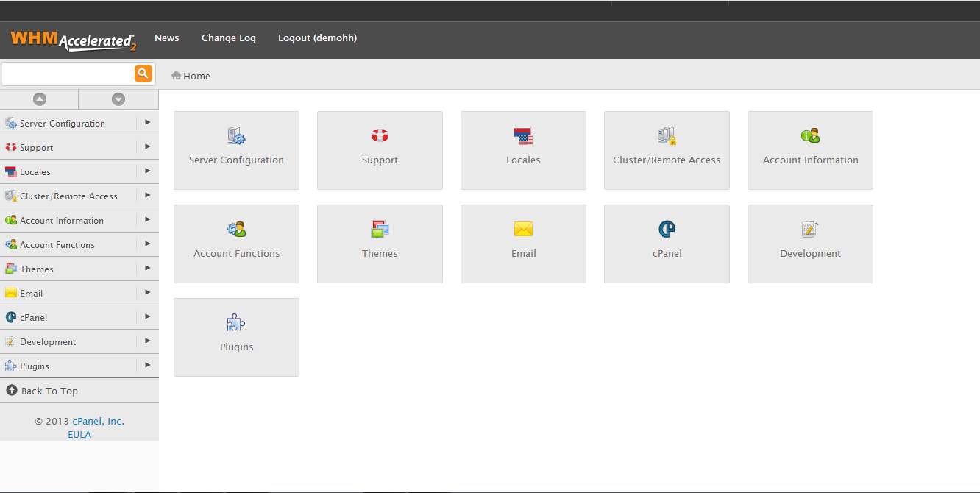Open the Locales flag tile icon
980x493 pixels.
pyautogui.click(x=523, y=136)
